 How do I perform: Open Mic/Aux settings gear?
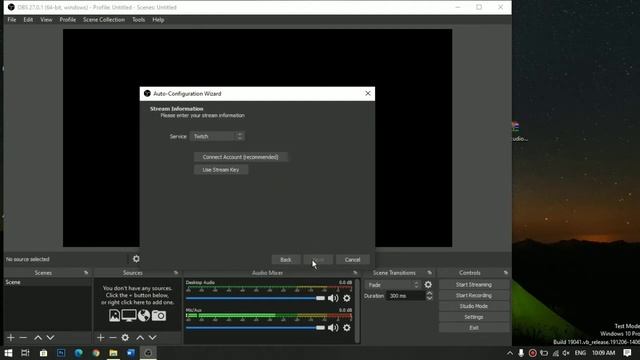tap(347, 328)
